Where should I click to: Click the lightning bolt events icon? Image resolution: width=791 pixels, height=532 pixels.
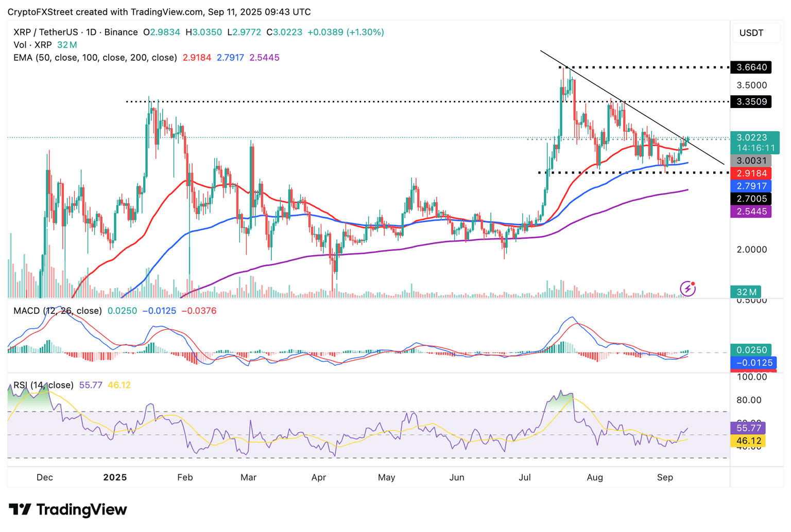[687, 289]
